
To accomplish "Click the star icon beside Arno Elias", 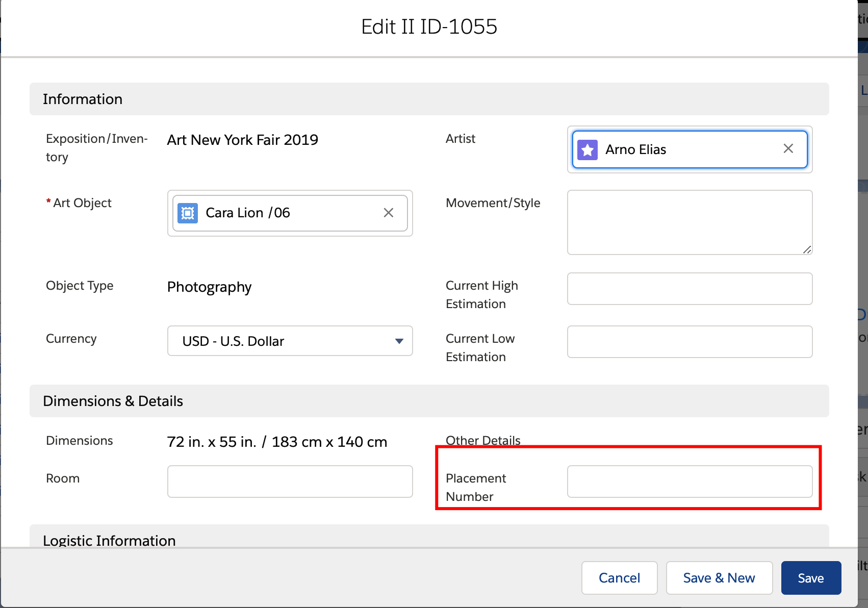I will [588, 150].
